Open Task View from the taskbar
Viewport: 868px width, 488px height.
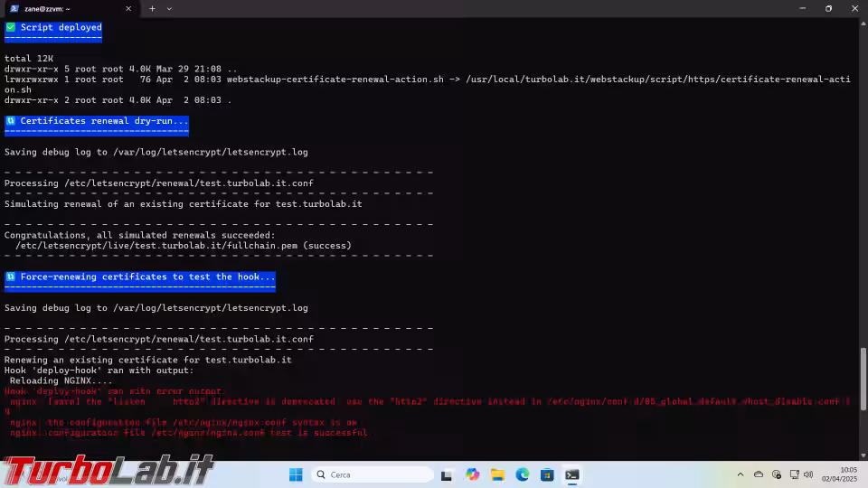point(446,474)
